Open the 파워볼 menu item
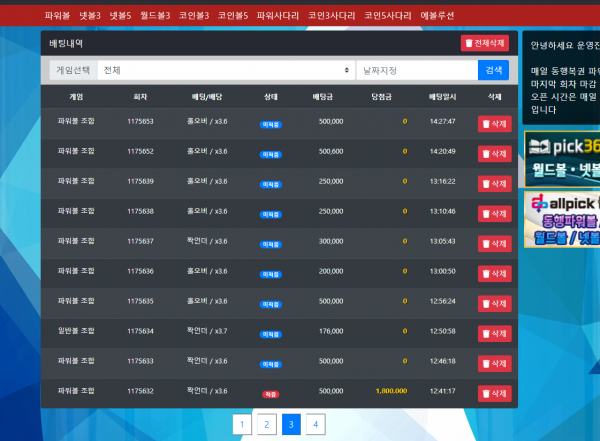 pyautogui.click(x=57, y=16)
